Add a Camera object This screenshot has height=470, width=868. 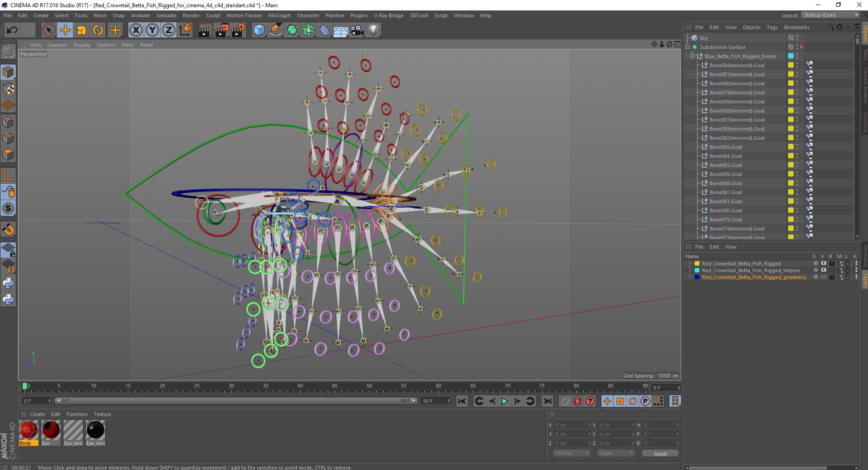(357, 30)
